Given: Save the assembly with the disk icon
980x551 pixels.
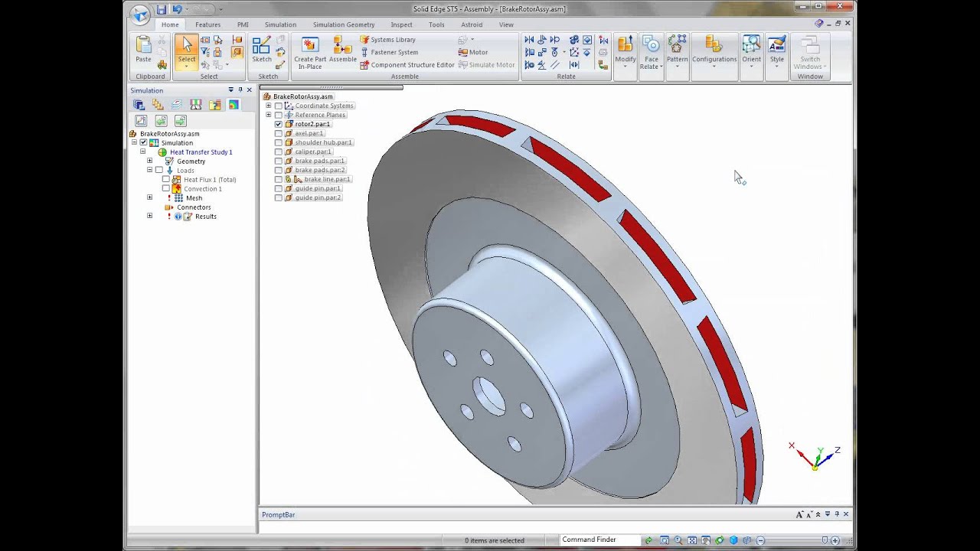Looking at the screenshot, I should point(161,10).
